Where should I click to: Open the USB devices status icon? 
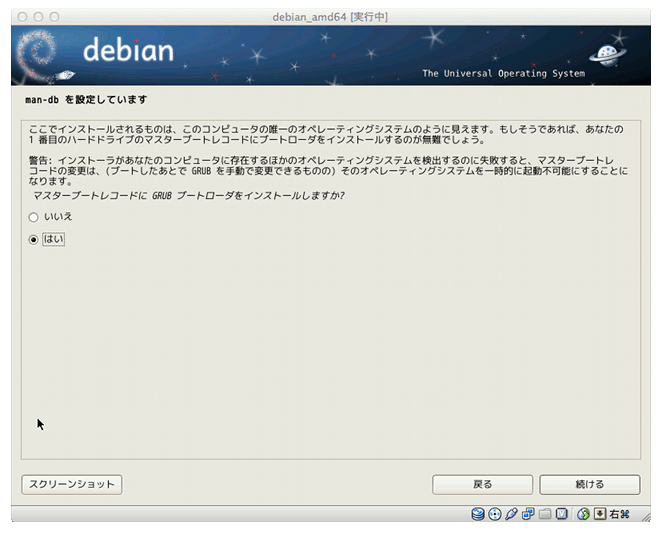(x=510, y=514)
